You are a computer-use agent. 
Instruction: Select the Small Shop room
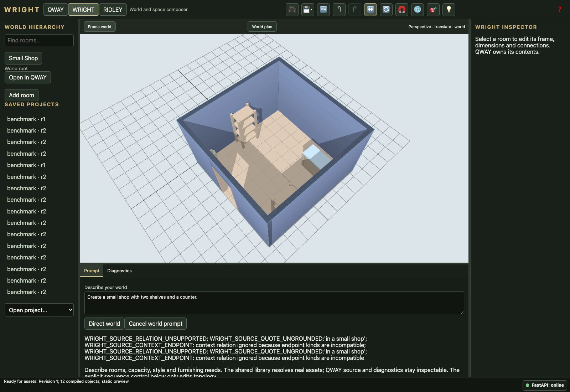(23, 58)
